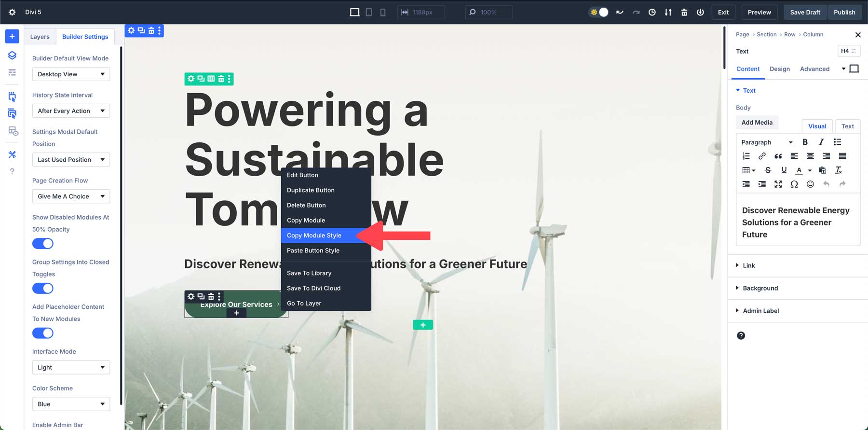Open Settings Modal Default Position dropdown

71,159
